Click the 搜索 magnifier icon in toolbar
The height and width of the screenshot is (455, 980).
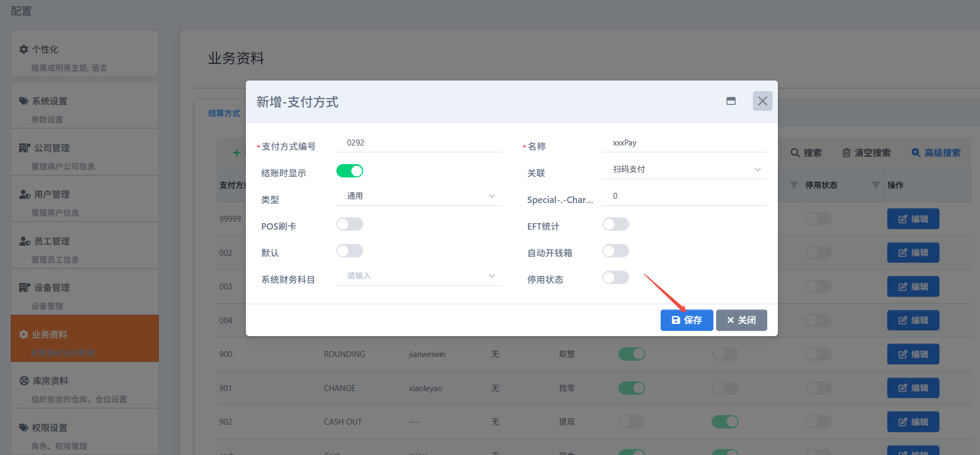[x=795, y=153]
